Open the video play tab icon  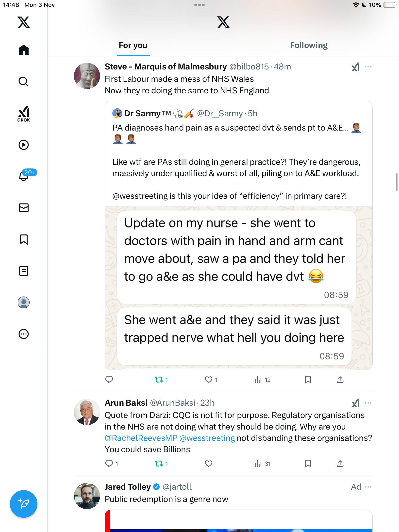coord(24,145)
